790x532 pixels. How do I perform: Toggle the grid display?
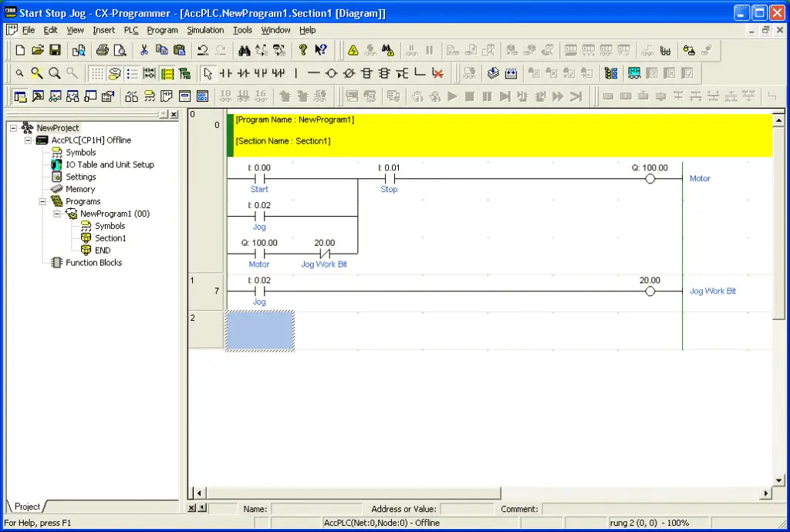(97, 73)
